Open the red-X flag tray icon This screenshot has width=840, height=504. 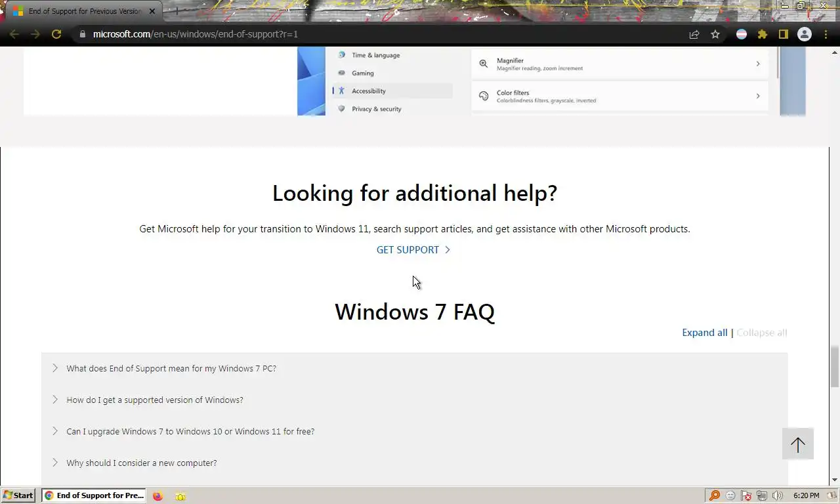[746, 495]
